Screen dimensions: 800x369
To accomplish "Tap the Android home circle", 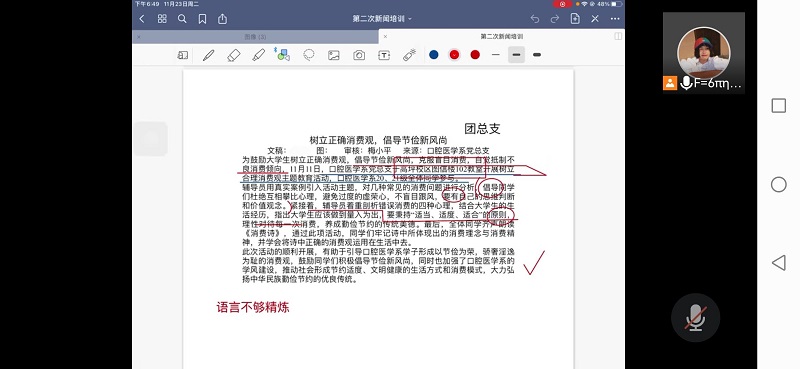I will coord(779,184).
